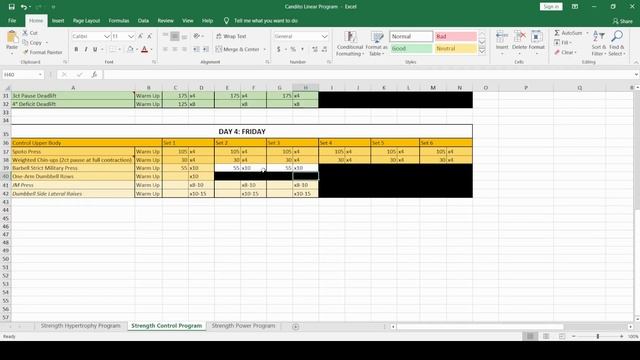Toggle Align Left
The width and height of the screenshot is (640, 360).
[165, 49]
